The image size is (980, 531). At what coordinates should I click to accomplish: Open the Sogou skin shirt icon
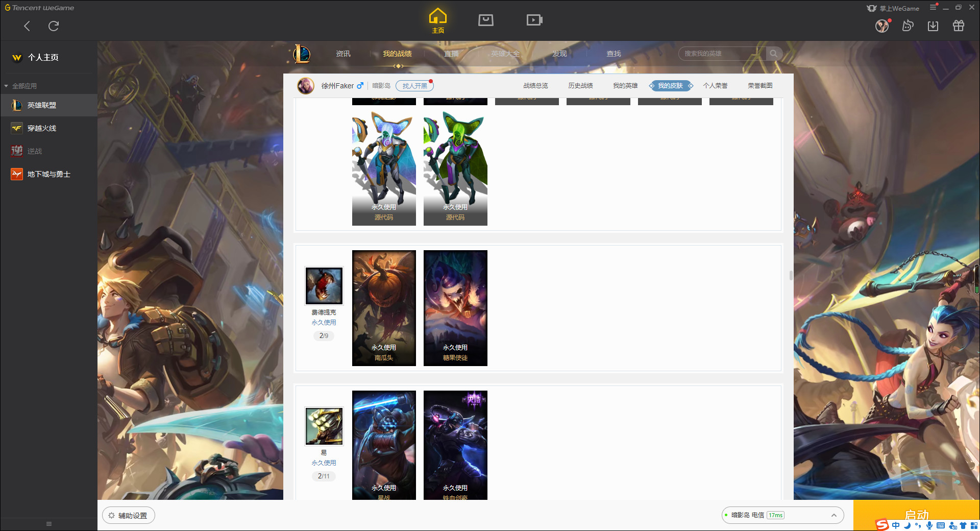pyautogui.click(x=963, y=525)
